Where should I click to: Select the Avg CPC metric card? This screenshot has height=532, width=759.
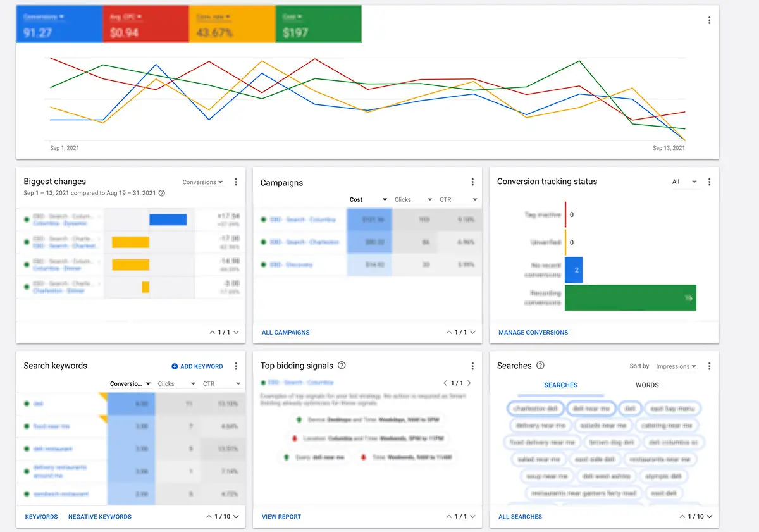point(145,24)
